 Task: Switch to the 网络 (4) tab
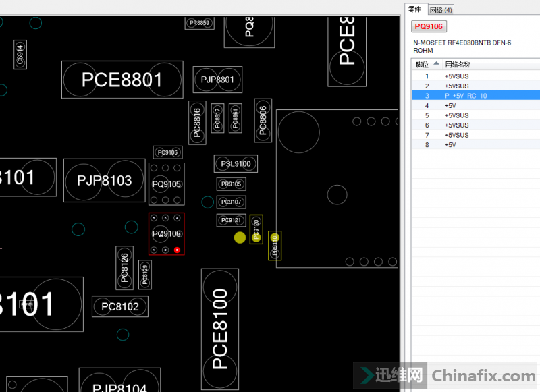tap(441, 9)
